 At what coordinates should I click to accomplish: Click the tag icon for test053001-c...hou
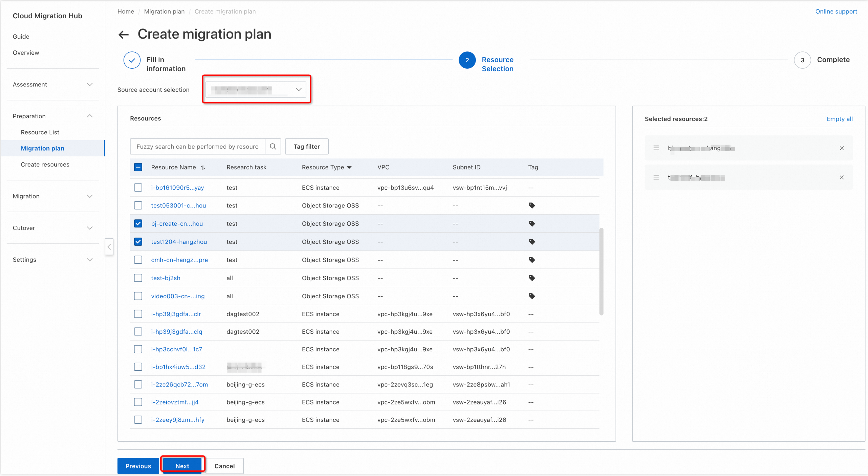coord(532,205)
